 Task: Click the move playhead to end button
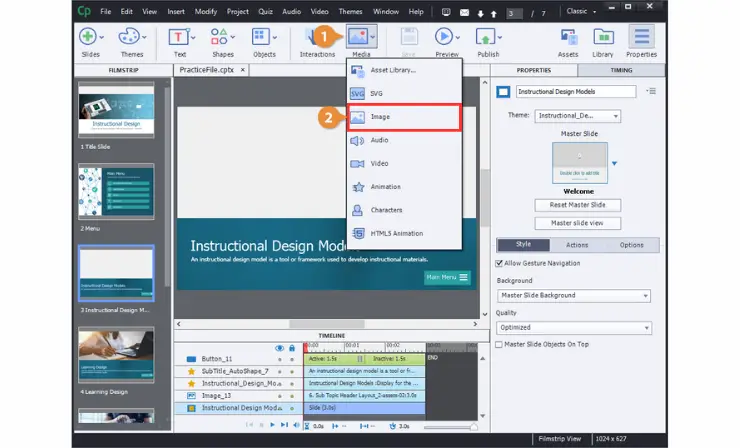pyautogui.click(x=284, y=425)
